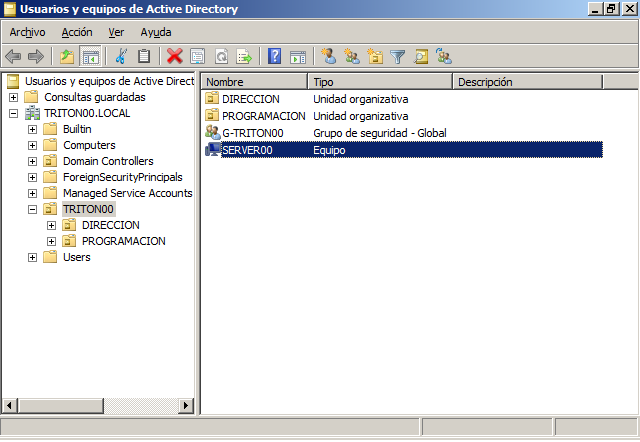The width and height of the screenshot is (640, 442).
Task: Toggle the action pane icon next to Help
Action: [x=298, y=56]
